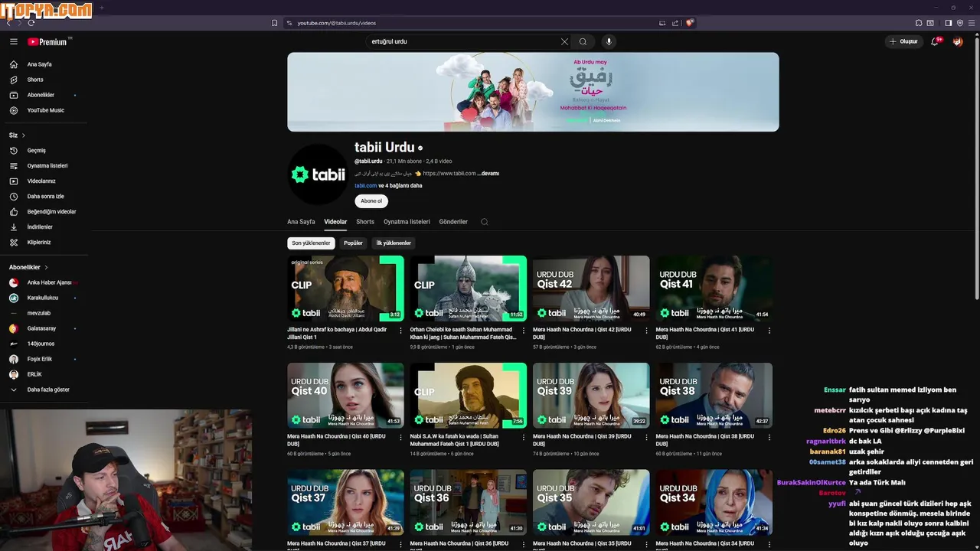Click the Brave Shields lion icon

pos(689,23)
